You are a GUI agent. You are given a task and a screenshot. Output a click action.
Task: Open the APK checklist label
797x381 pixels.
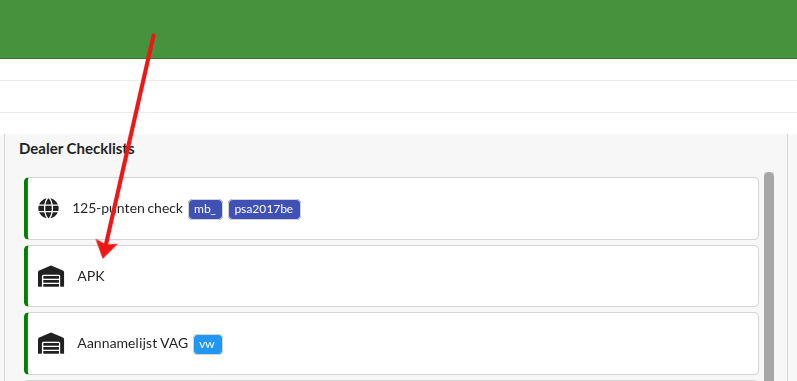pyautogui.click(x=91, y=276)
